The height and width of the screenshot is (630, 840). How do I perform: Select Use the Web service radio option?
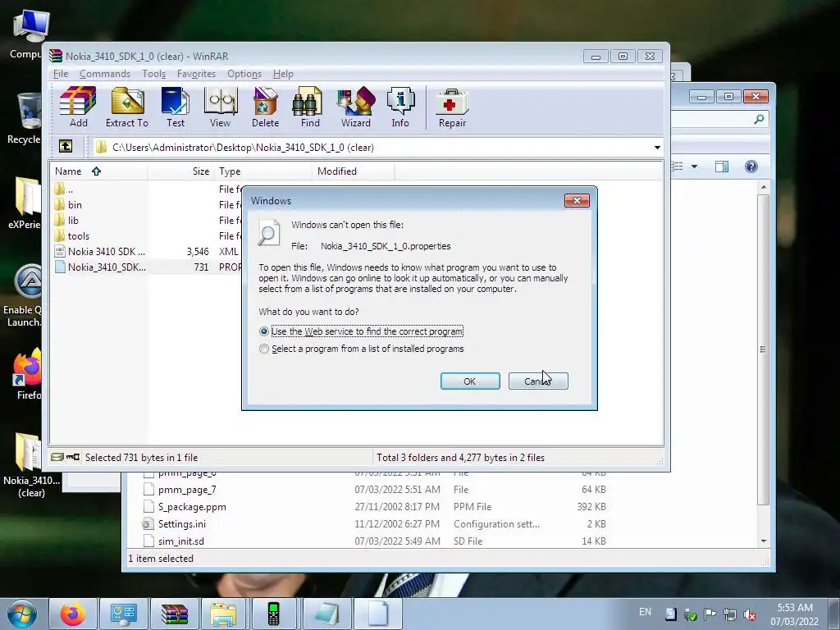coord(263,331)
